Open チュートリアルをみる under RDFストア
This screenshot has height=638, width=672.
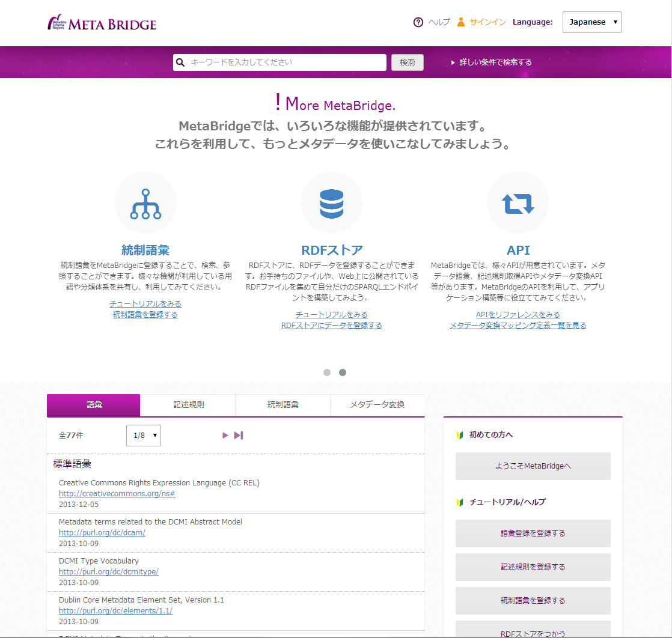coord(332,315)
